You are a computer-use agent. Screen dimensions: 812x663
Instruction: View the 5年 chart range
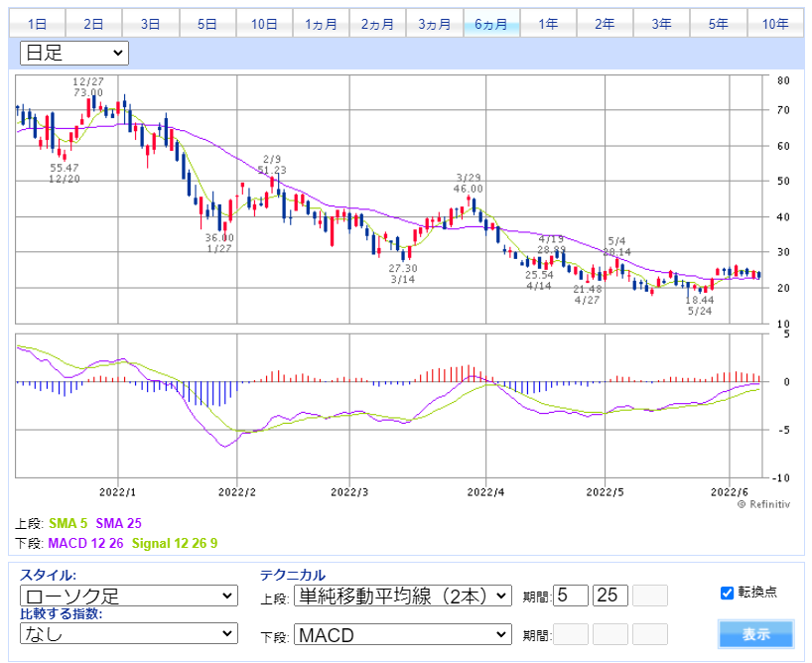point(718,24)
